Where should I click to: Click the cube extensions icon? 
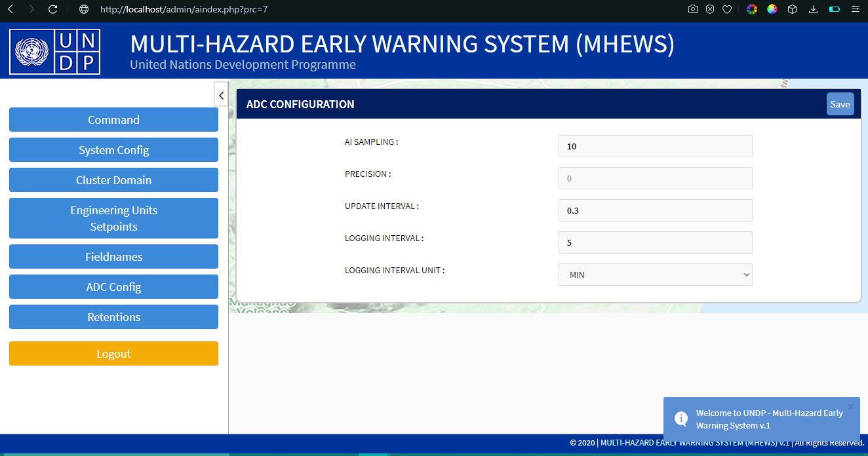793,9
